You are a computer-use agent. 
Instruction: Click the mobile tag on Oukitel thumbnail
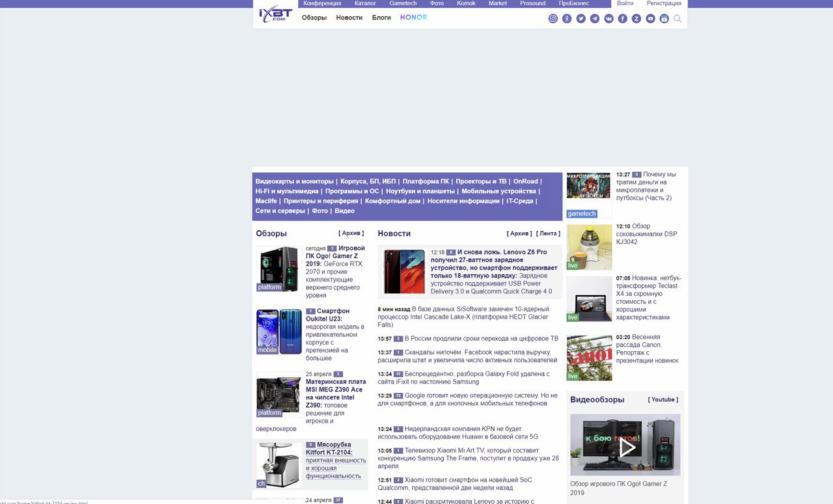pos(267,350)
